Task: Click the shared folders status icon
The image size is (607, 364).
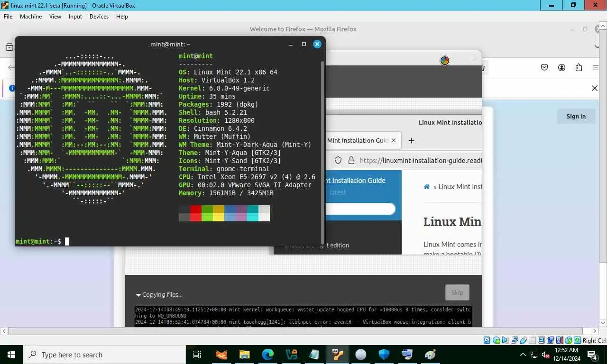Action: 532,340
